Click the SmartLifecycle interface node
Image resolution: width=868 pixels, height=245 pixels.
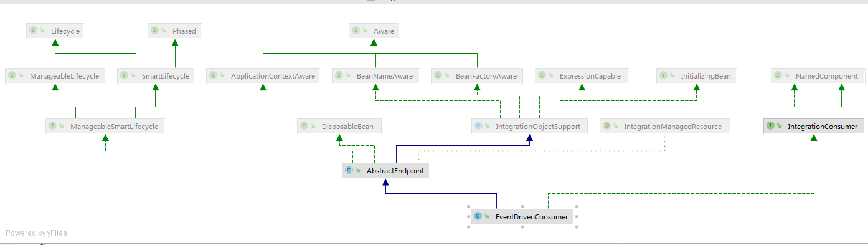[x=155, y=76]
